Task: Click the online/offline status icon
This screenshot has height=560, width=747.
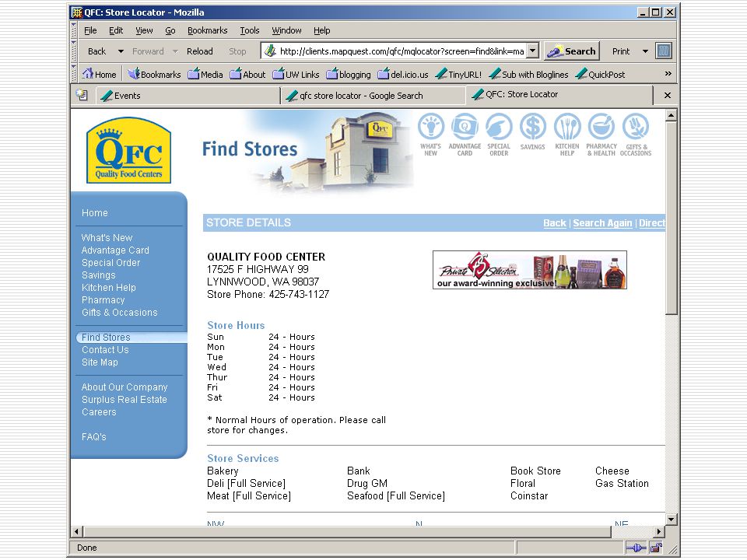Action: (636, 548)
